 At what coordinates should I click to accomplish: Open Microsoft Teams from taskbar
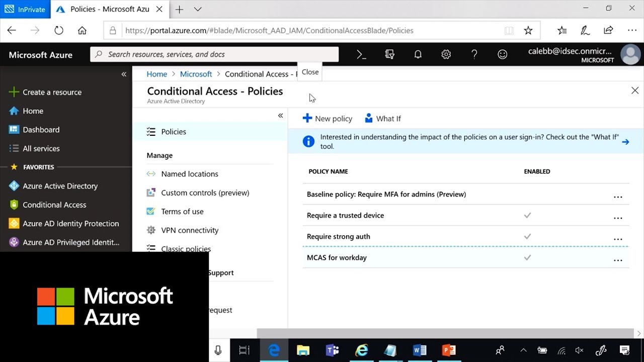[332, 350]
